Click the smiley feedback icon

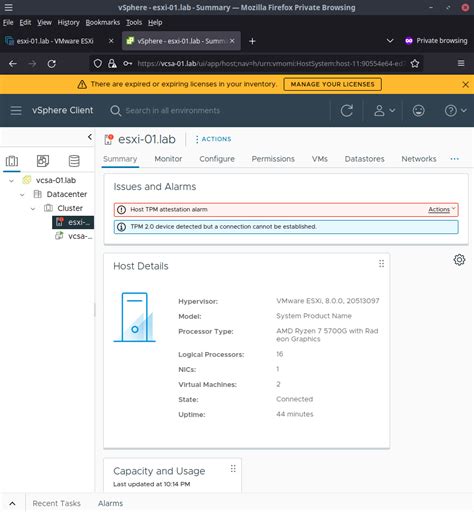418,110
